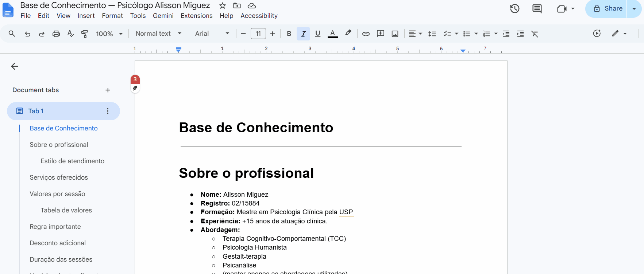Activate the paint format tool
The image size is (644, 274).
pyautogui.click(x=85, y=34)
